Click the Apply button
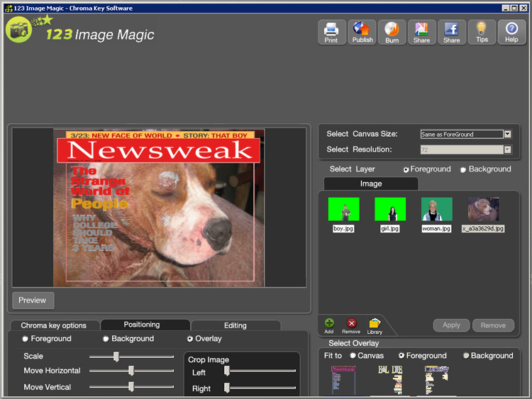Image resolution: width=532 pixels, height=399 pixels. (451, 325)
